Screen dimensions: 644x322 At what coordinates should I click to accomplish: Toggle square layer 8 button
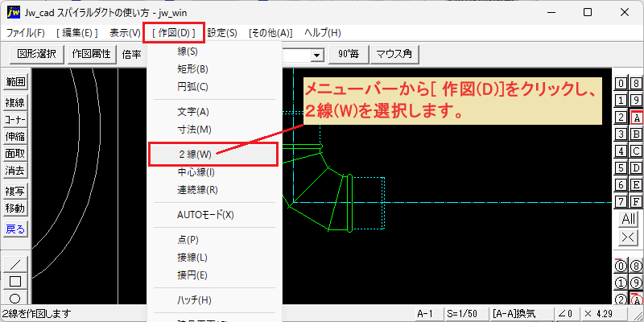click(636, 84)
